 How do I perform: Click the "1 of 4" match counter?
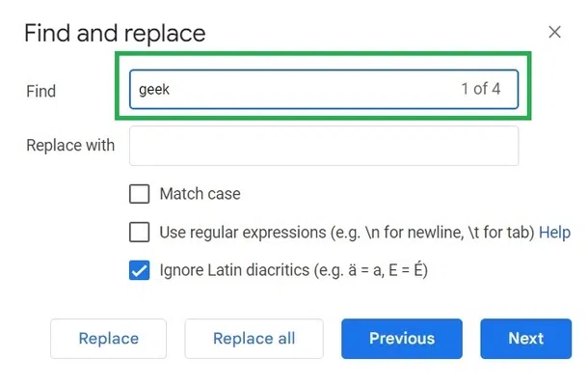tap(480, 90)
